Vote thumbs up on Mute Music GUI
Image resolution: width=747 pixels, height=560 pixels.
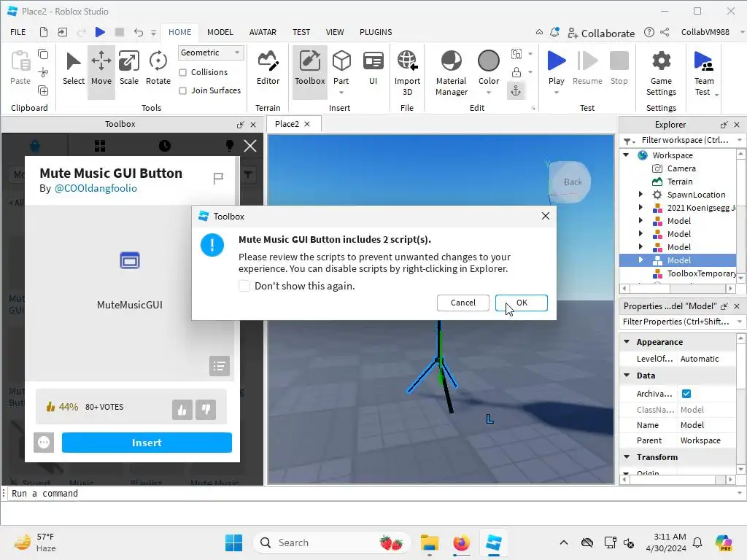182,410
